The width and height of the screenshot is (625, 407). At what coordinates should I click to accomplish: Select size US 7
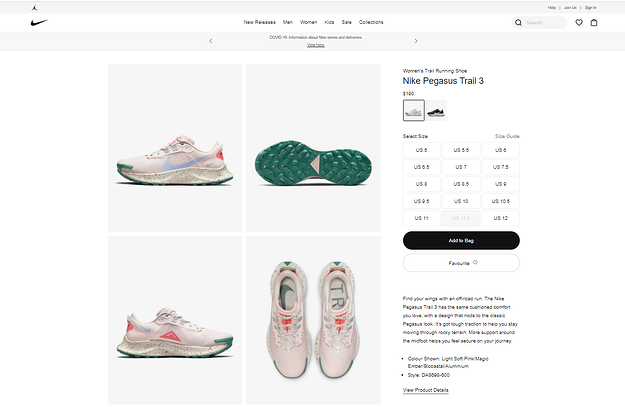[x=461, y=167]
